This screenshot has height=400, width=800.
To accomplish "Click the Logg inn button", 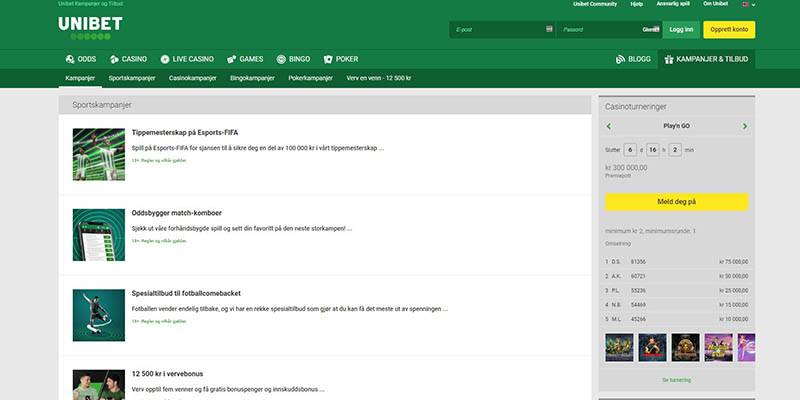I will pos(681,30).
